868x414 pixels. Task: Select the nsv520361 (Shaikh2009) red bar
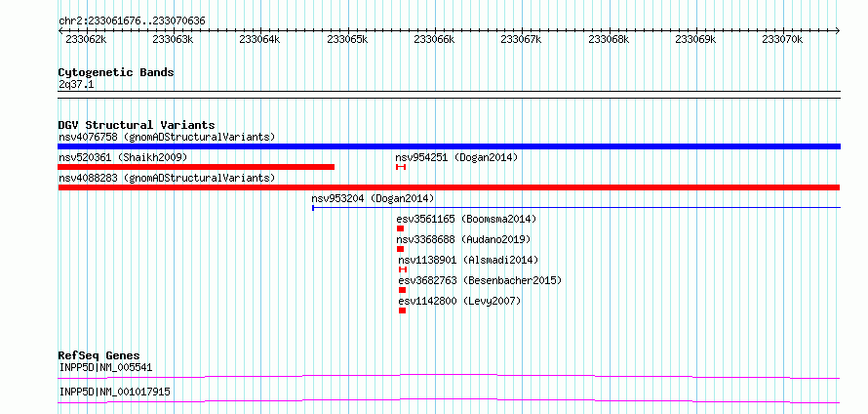[196, 167]
